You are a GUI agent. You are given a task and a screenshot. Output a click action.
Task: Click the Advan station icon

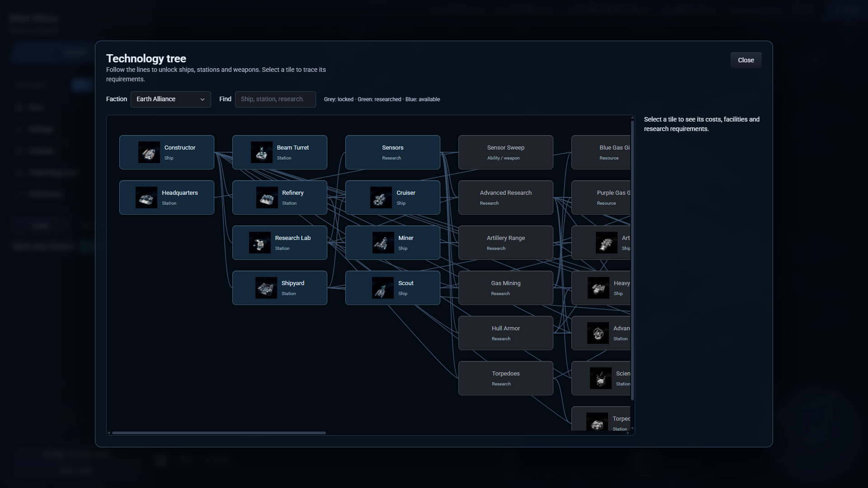(x=598, y=333)
